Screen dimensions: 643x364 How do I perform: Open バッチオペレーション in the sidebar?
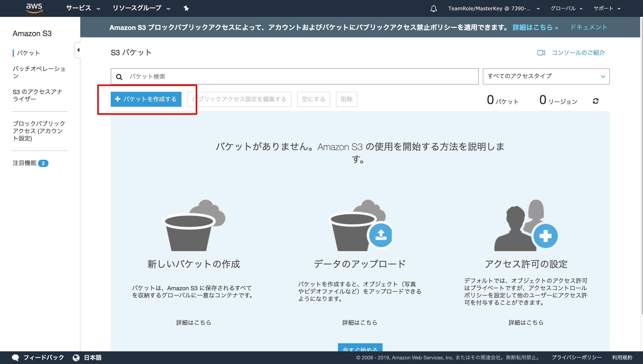click(x=39, y=72)
